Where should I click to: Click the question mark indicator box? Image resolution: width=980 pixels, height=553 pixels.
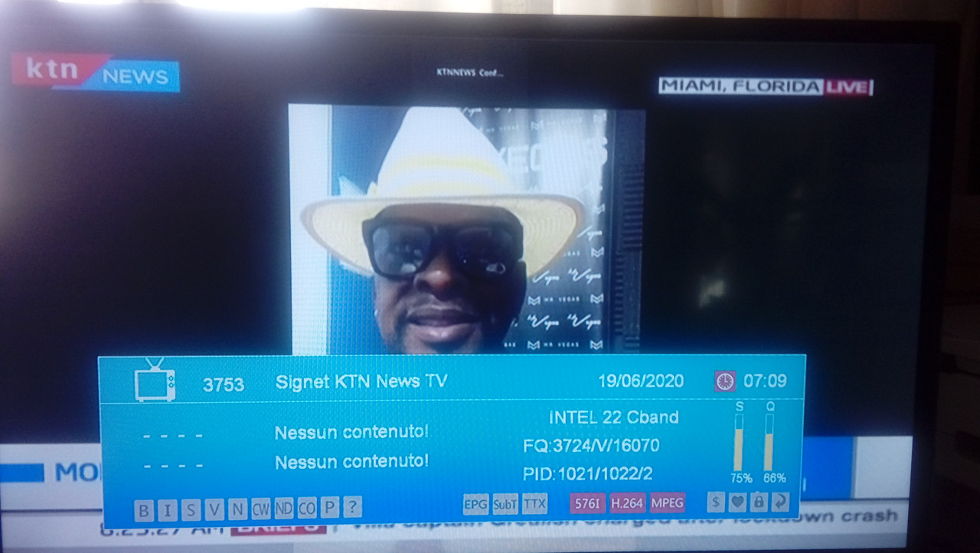pos(352,506)
